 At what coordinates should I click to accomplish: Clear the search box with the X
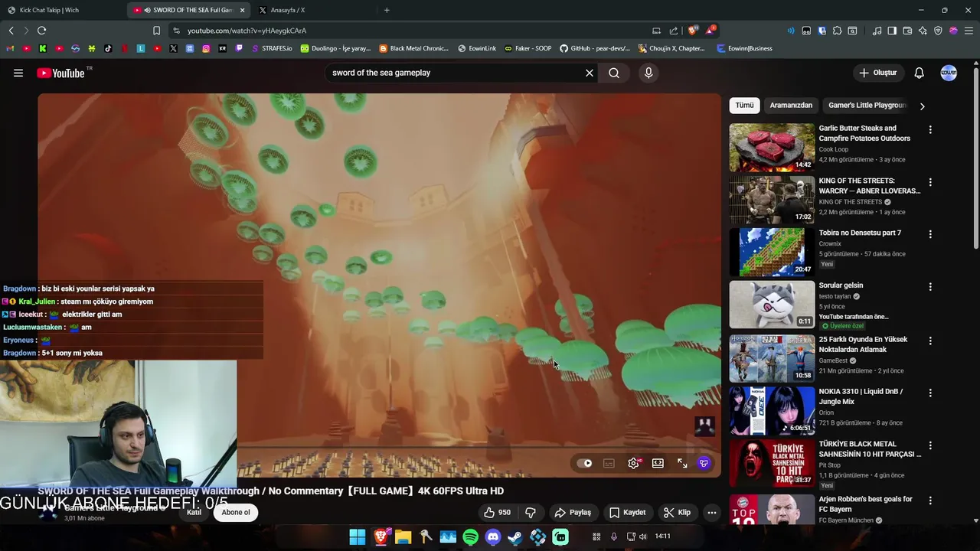click(590, 73)
